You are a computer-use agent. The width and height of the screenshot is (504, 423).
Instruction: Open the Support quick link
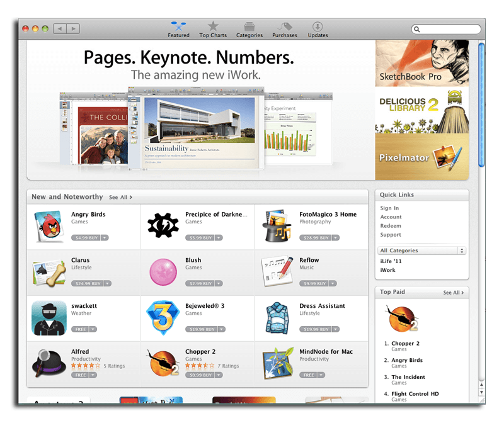[x=391, y=235]
